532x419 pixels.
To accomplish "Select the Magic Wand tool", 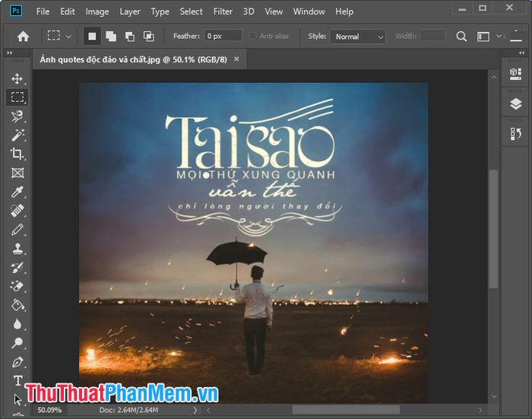I will 17,135.
